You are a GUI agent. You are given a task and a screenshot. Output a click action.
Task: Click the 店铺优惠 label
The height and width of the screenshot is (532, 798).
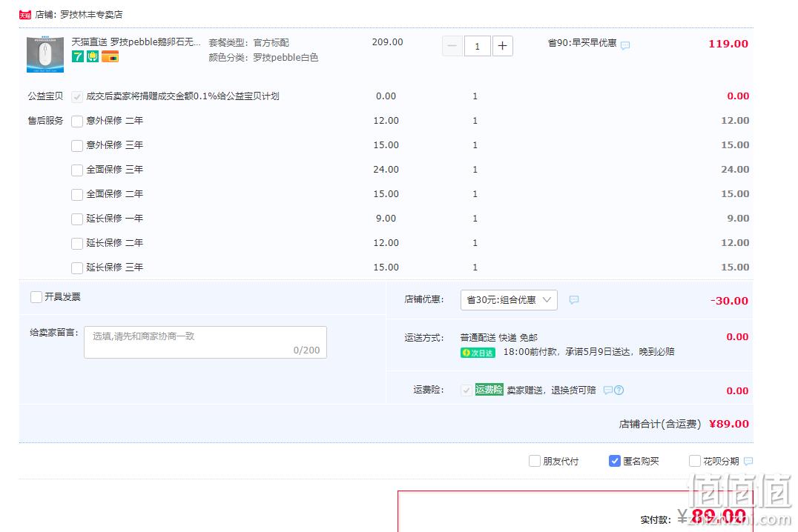click(x=424, y=299)
